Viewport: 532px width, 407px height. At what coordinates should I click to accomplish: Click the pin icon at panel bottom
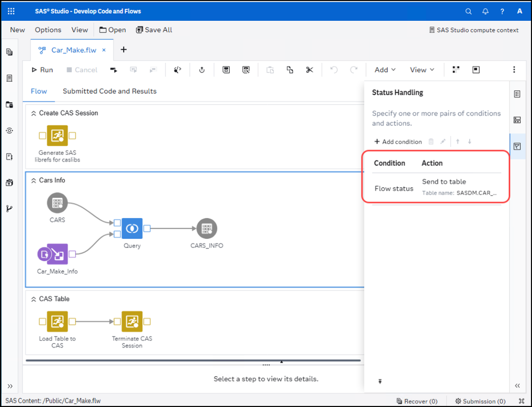380,381
